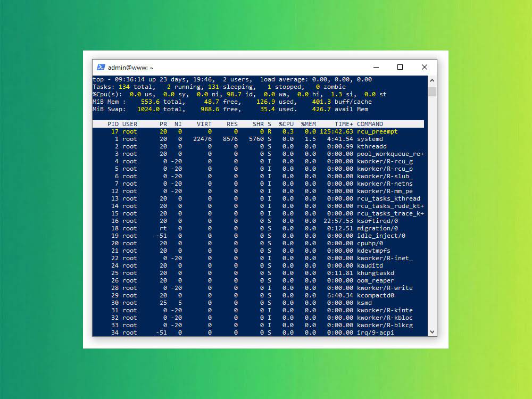
Task: Click the vertical scrollbar thumb
Action: 432,92
